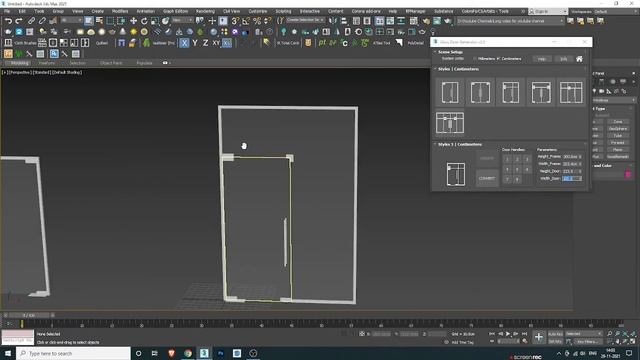The image size is (640, 360).
Task: Click Info button in Glass Door Generator
Action: pos(564,59)
